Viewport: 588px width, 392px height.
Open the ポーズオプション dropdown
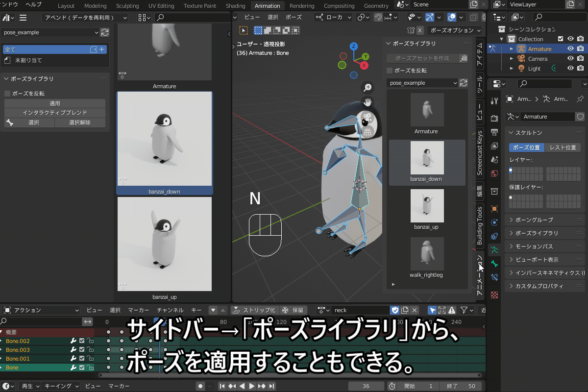453,30
